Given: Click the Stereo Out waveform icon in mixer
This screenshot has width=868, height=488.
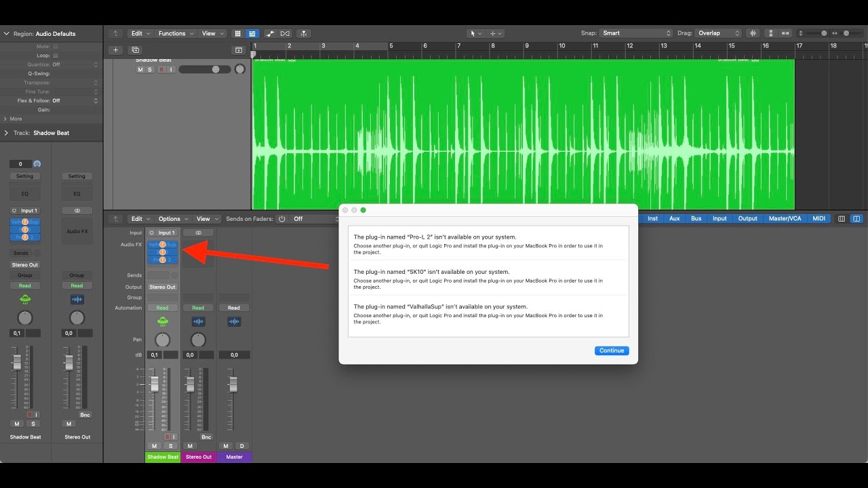Looking at the screenshot, I should [198, 321].
